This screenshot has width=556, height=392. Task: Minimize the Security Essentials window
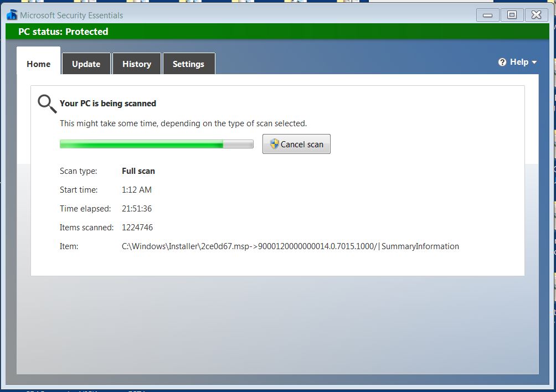(488, 15)
